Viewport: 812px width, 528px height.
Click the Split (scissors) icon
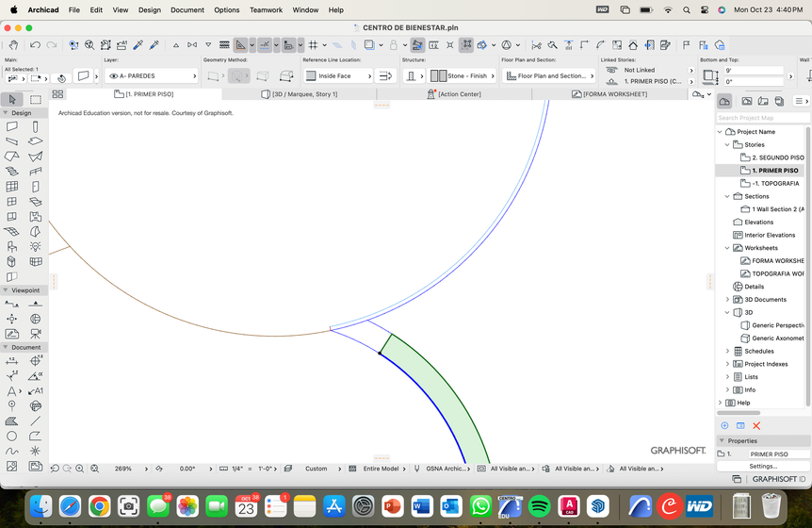[537, 45]
